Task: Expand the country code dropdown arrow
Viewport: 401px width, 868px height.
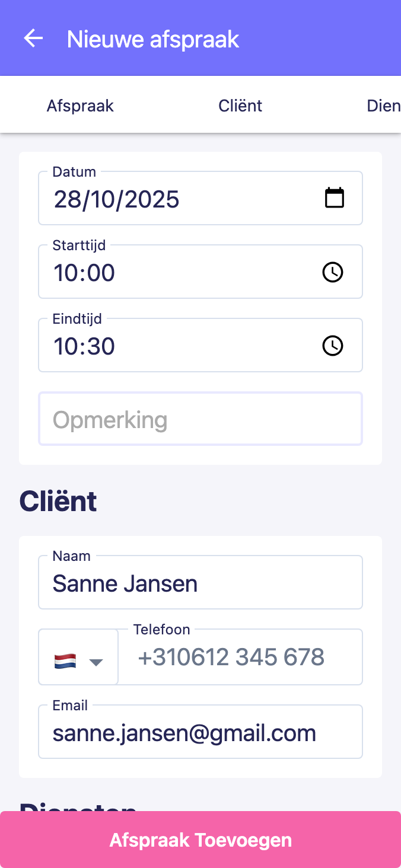Action: click(96, 662)
